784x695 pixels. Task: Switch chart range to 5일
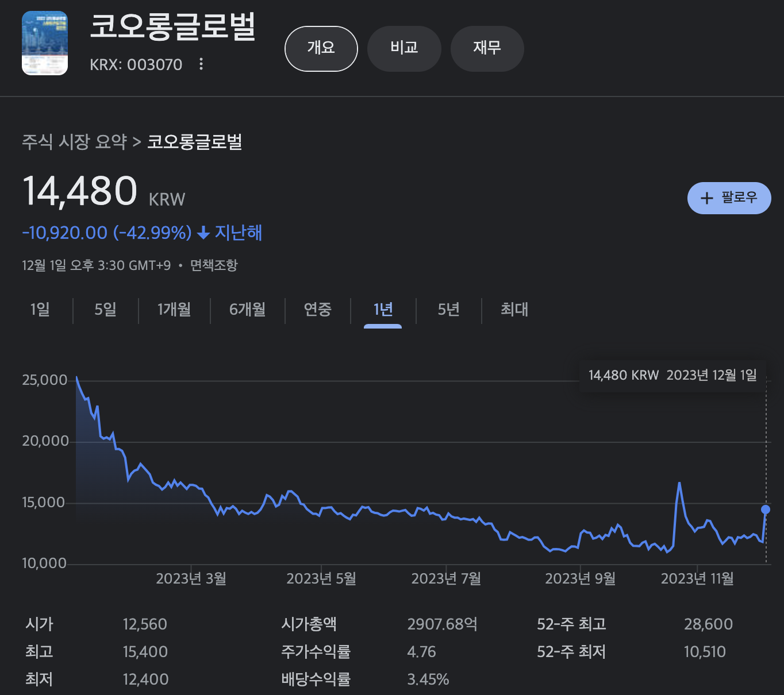click(106, 310)
